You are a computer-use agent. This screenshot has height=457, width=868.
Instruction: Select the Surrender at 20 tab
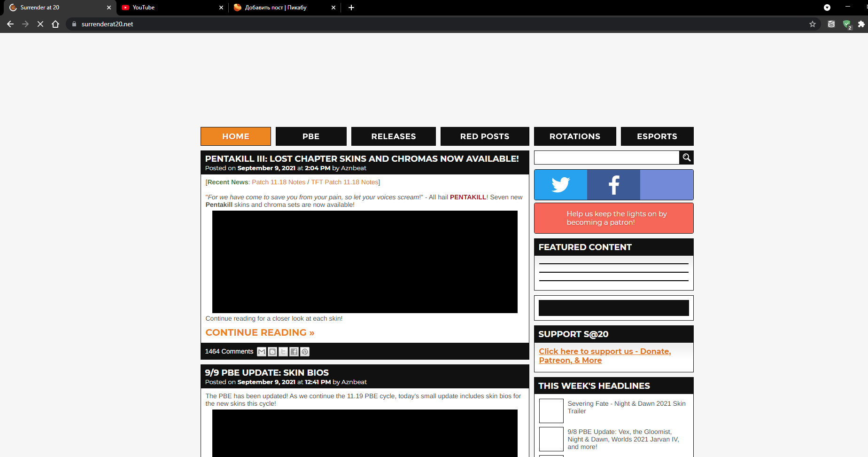(59, 8)
